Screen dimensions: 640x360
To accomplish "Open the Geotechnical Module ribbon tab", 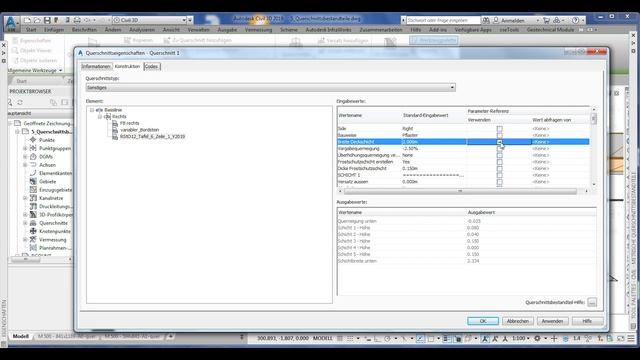I will point(550,30).
